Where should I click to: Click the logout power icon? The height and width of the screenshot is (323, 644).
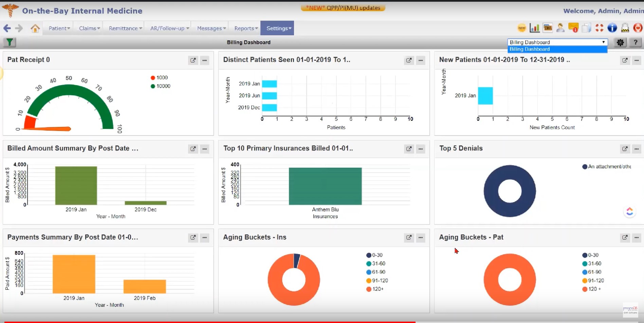[x=638, y=28]
